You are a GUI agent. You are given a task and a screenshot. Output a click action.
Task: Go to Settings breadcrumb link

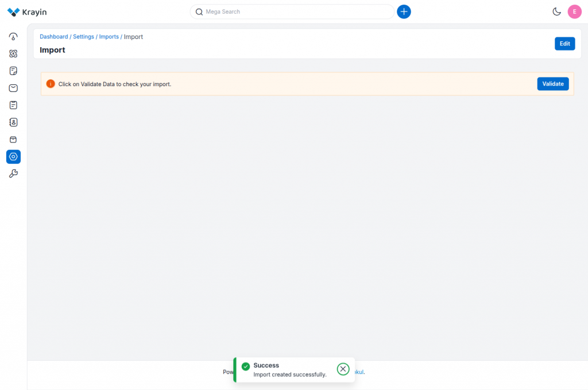(x=83, y=37)
